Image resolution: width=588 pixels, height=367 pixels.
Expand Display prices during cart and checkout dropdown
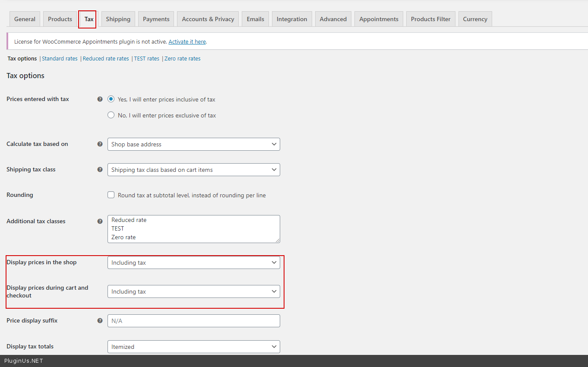click(x=193, y=291)
